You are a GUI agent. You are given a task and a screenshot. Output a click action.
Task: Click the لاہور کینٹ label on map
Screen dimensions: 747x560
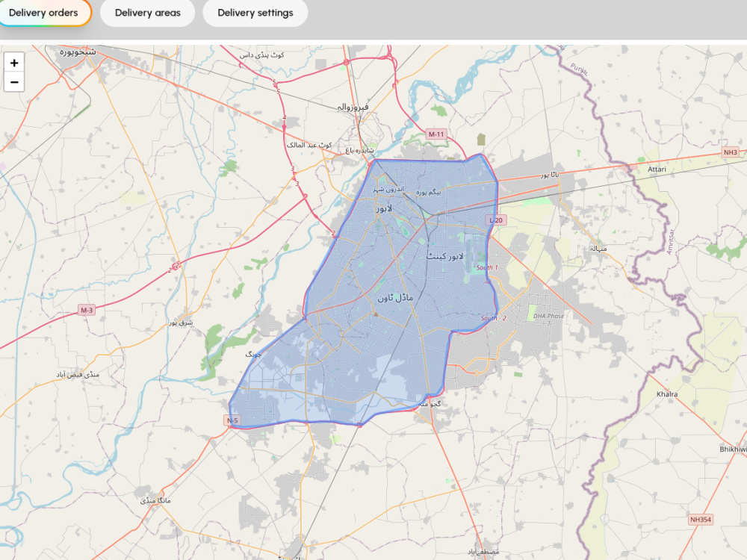point(444,256)
